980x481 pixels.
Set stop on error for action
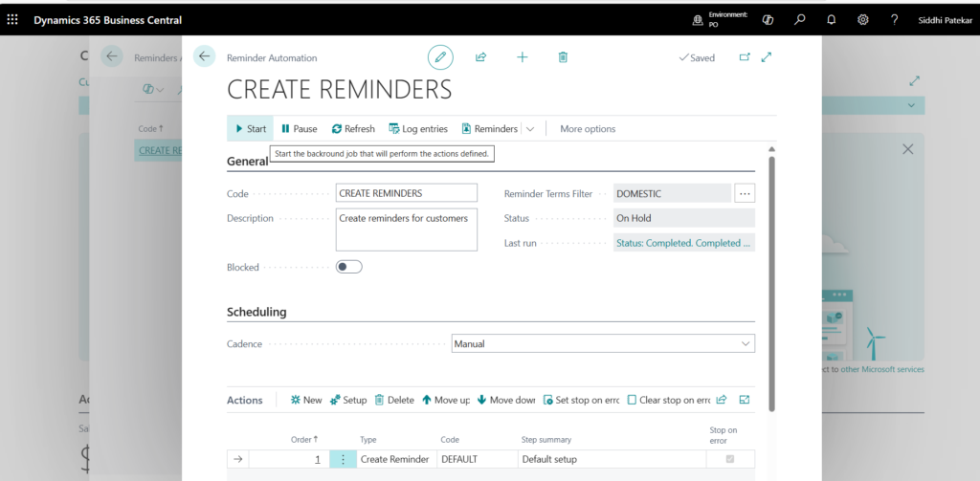(x=581, y=400)
